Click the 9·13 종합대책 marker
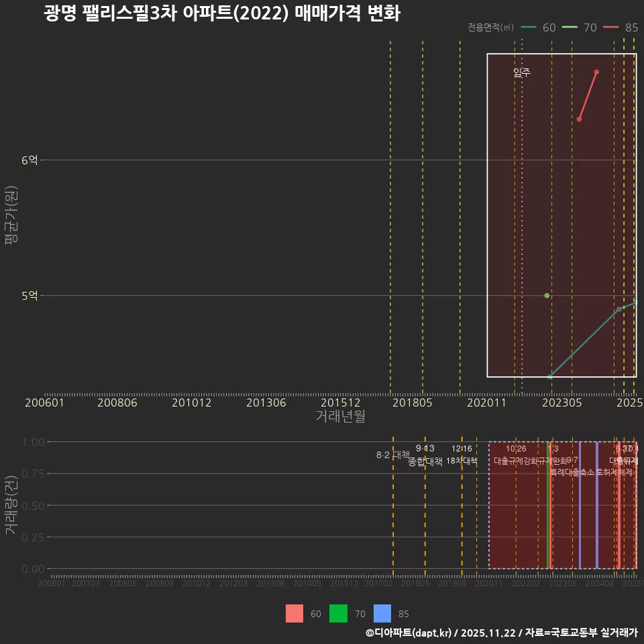The image size is (644, 644). pos(425,456)
